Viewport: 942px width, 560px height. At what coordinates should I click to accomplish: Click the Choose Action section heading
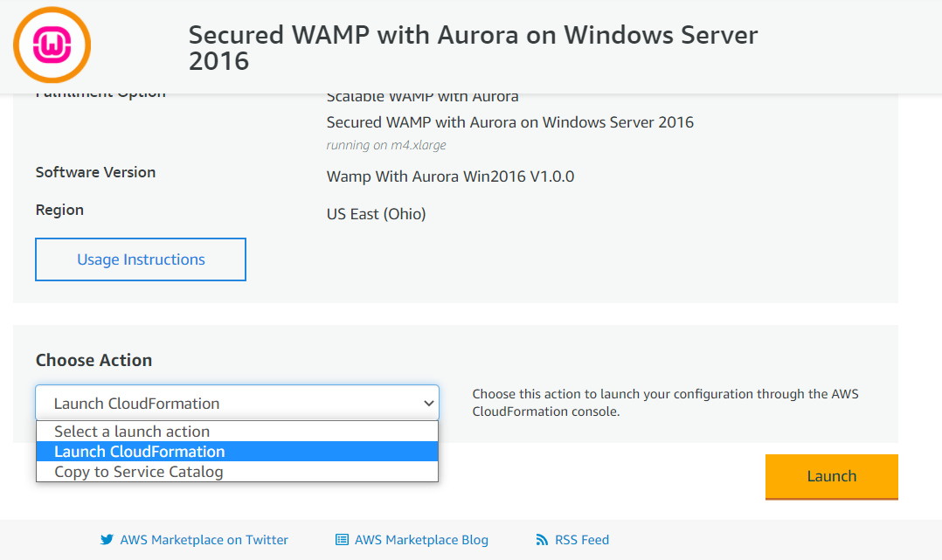tap(94, 360)
